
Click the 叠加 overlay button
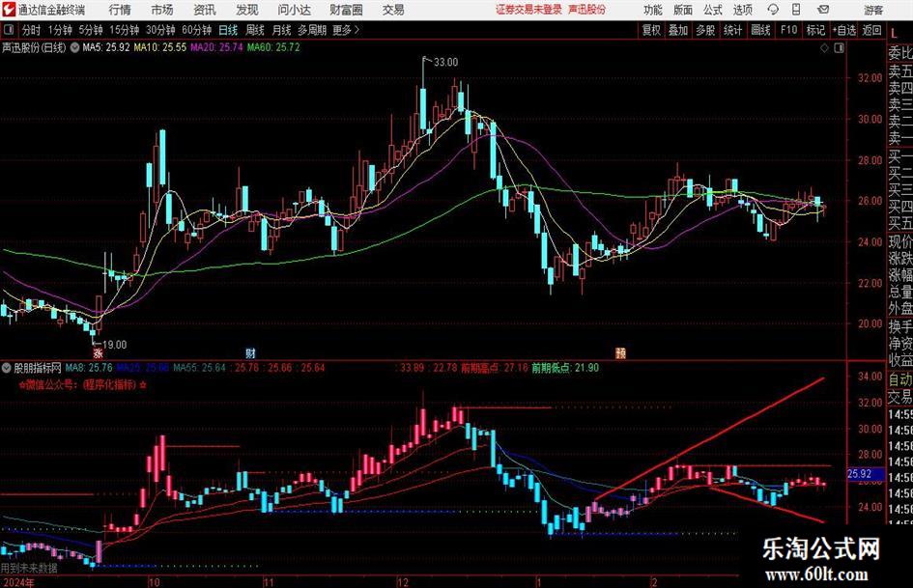pos(678,30)
